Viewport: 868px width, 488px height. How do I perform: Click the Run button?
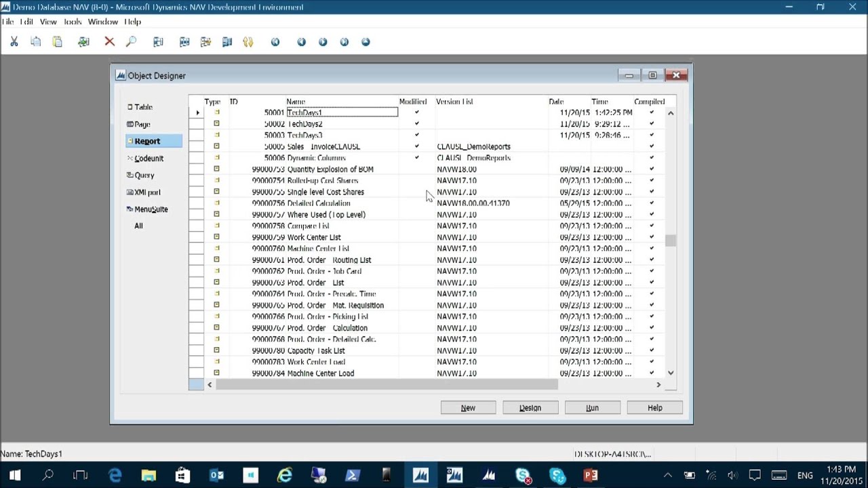click(593, 408)
